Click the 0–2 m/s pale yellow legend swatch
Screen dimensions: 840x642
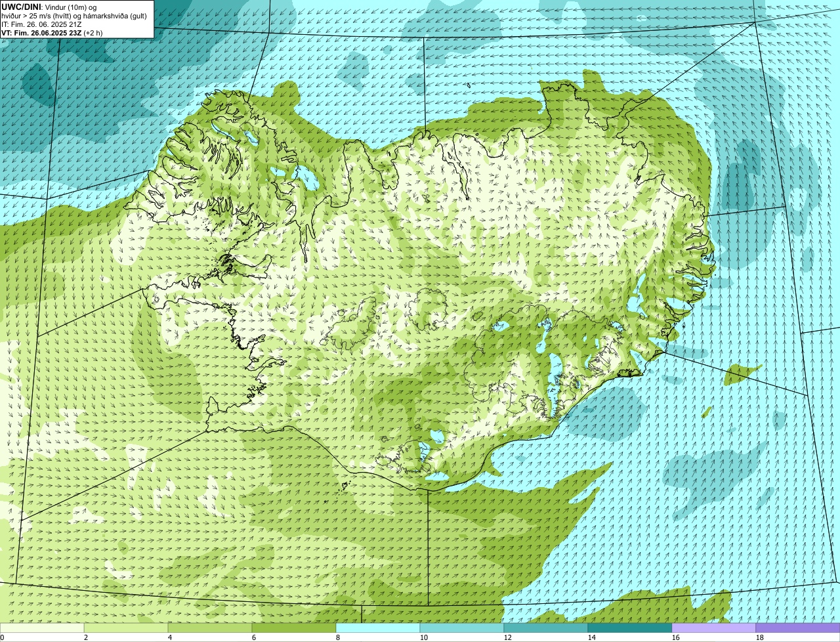point(42,628)
